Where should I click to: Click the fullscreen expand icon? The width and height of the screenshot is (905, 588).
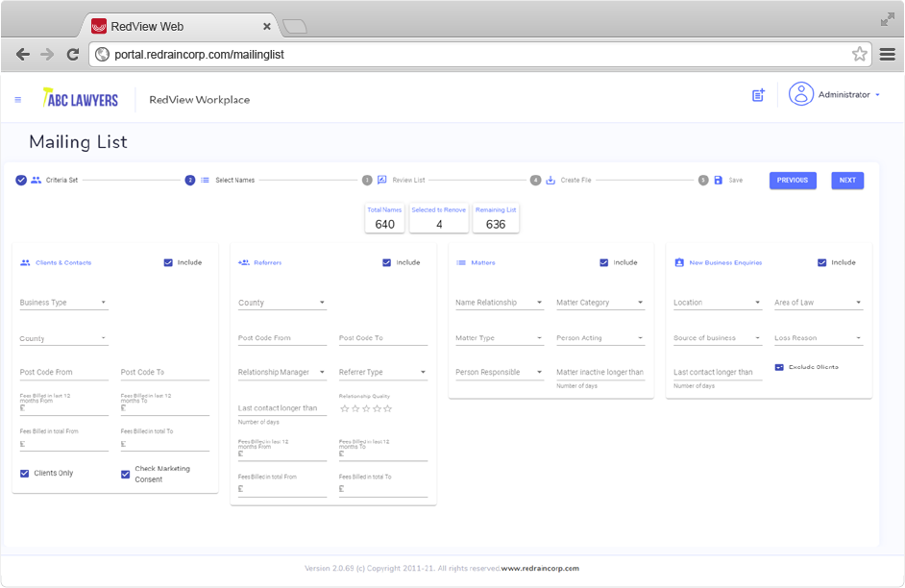887,20
